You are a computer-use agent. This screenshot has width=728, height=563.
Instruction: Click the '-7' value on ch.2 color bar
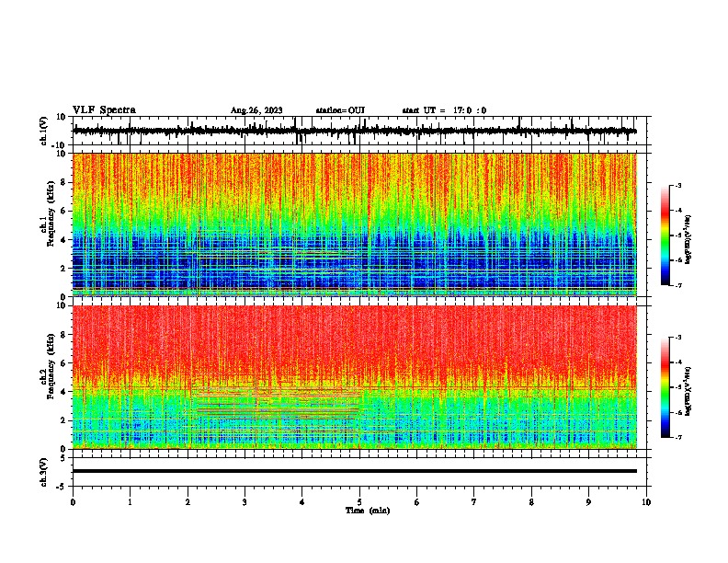pos(677,437)
